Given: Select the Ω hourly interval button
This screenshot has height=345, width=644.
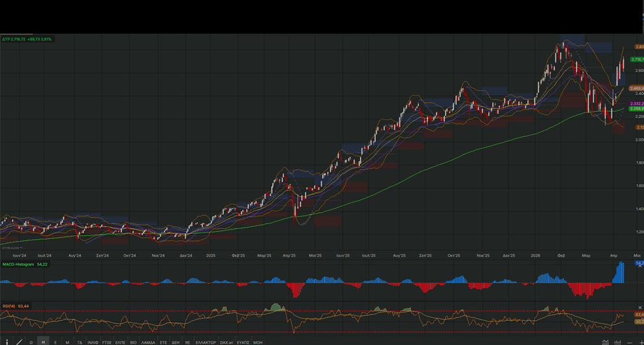Looking at the screenshot, I should coord(31,342).
